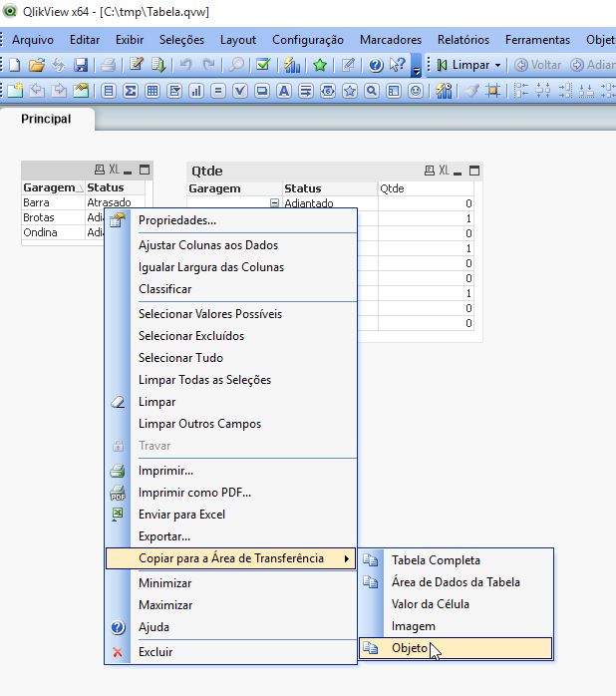Open the Ferramentas menu
Image resolution: width=616 pixels, height=696 pixels.
pyautogui.click(x=537, y=40)
